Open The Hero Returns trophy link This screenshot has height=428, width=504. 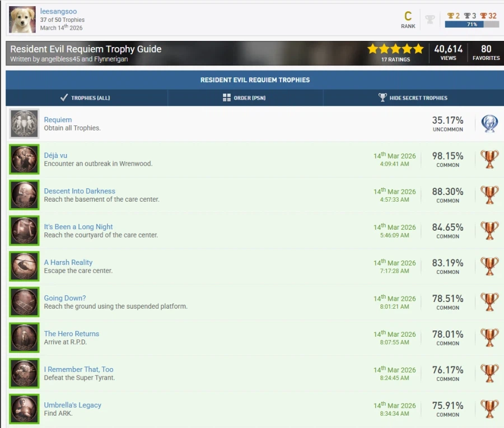pos(72,334)
